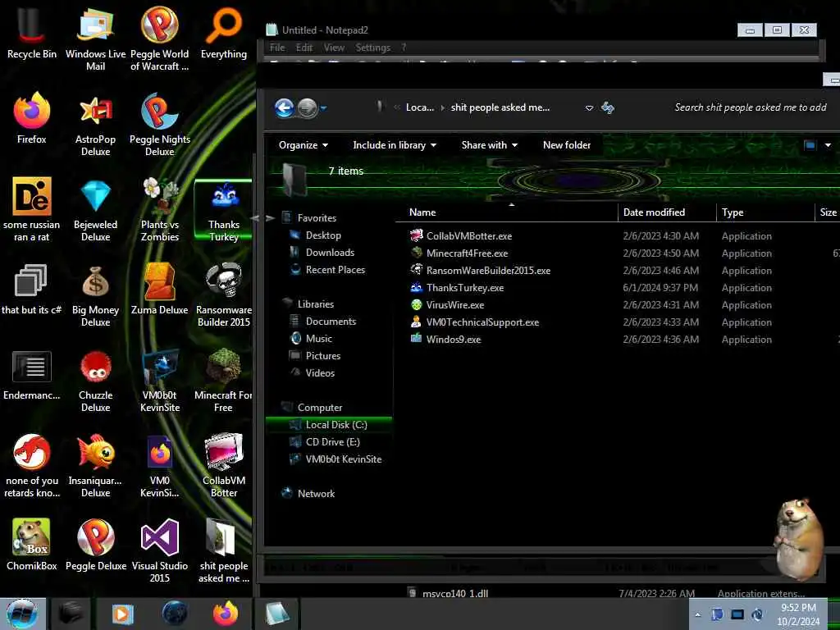The width and height of the screenshot is (840, 630).
Task: Open Windows Live Mail desktop icon
Action: coord(95,39)
